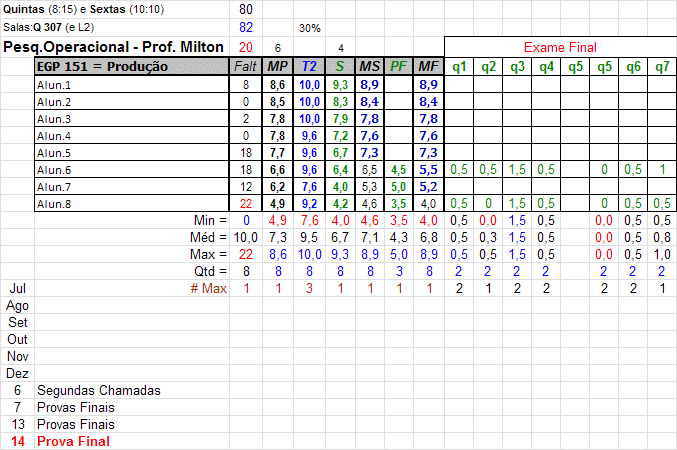Screen dimensions: 677x450
Task: Select the "Jul" month cell
Action: [17, 288]
